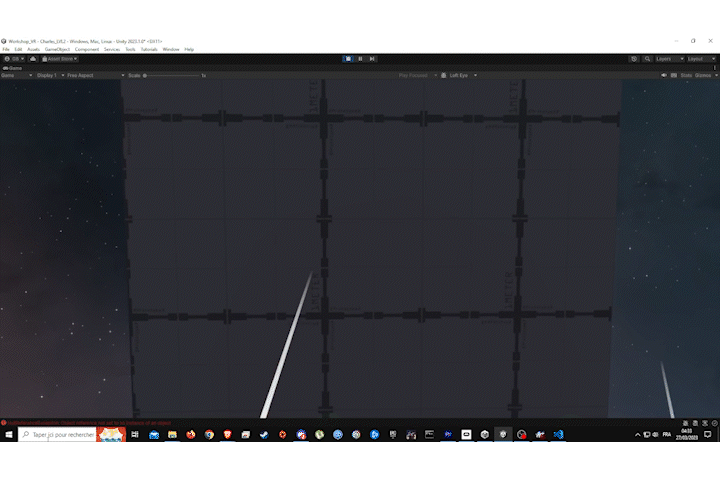Open the GameObject menu

tap(57, 49)
